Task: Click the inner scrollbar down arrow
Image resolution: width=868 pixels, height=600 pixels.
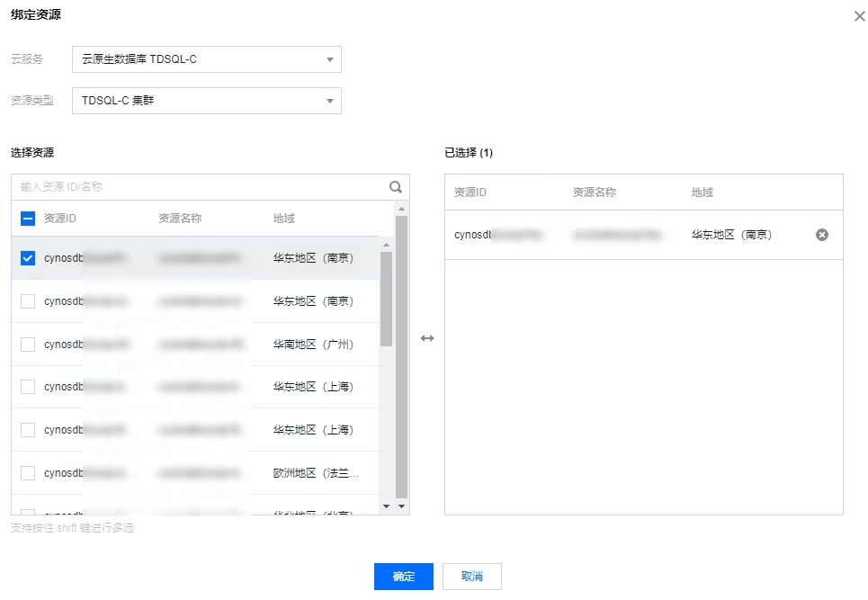Action: pos(387,506)
